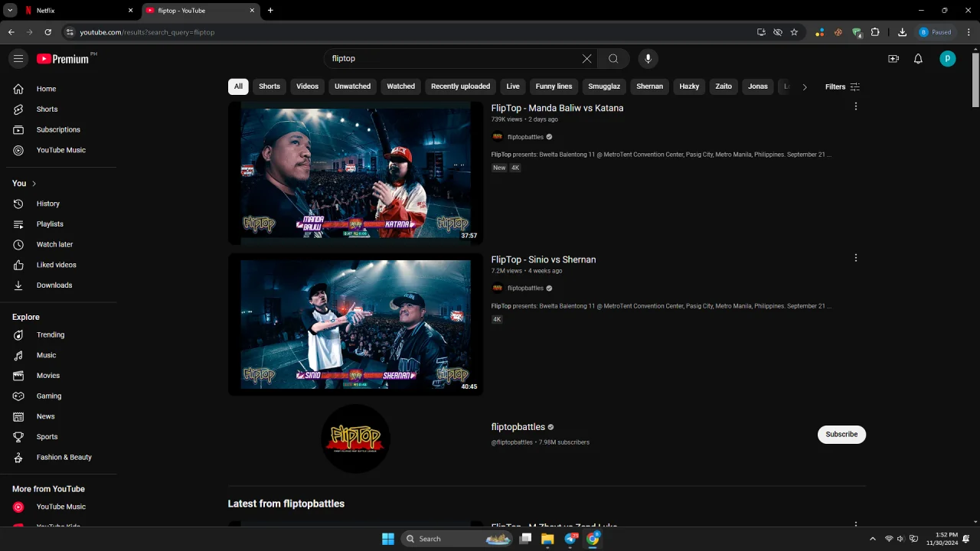The height and width of the screenshot is (551, 980).
Task: Clear the search box with X icon
Action: tap(586, 59)
